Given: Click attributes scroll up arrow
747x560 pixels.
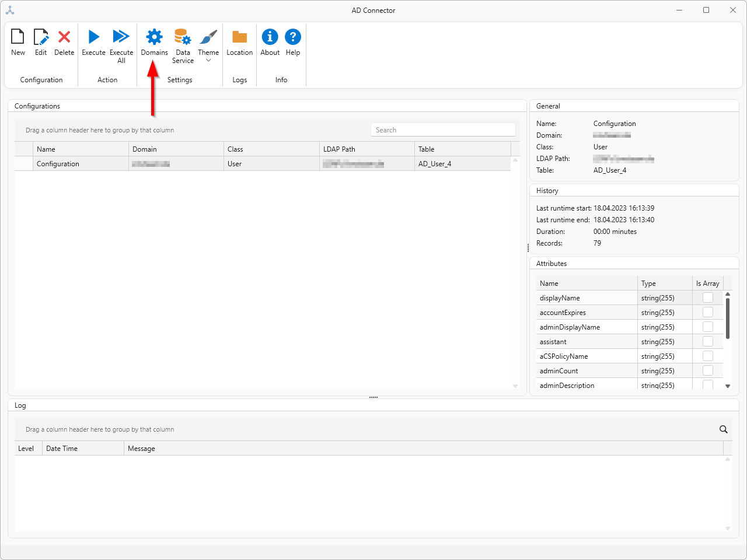Looking at the screenshot, I should pos(728,294).
